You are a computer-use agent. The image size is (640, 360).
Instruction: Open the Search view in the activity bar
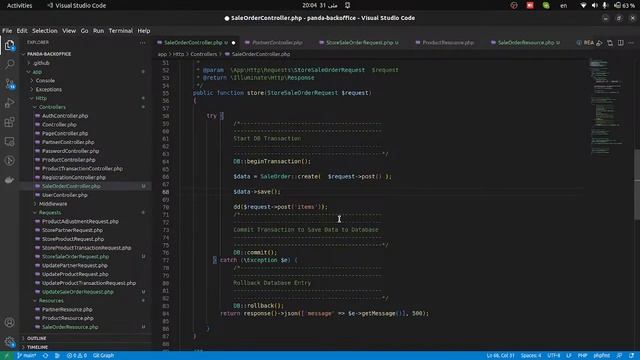(9, 64)
